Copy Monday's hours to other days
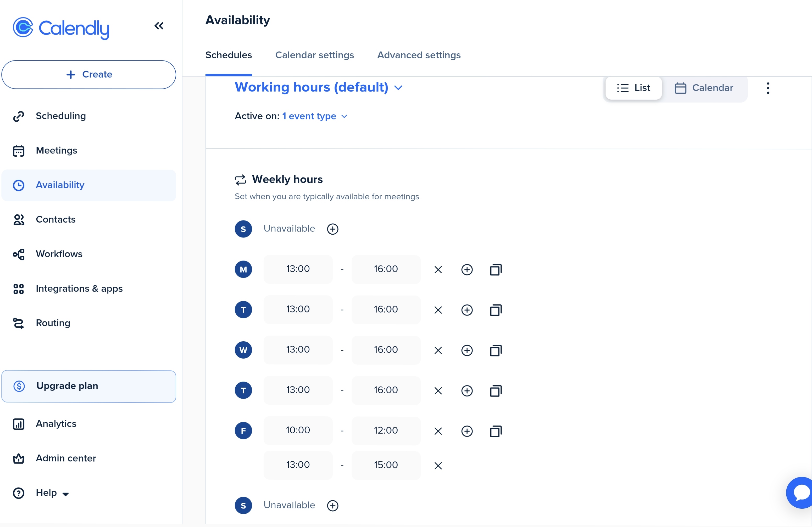This screenshot has height=527, width=812. 495,270
